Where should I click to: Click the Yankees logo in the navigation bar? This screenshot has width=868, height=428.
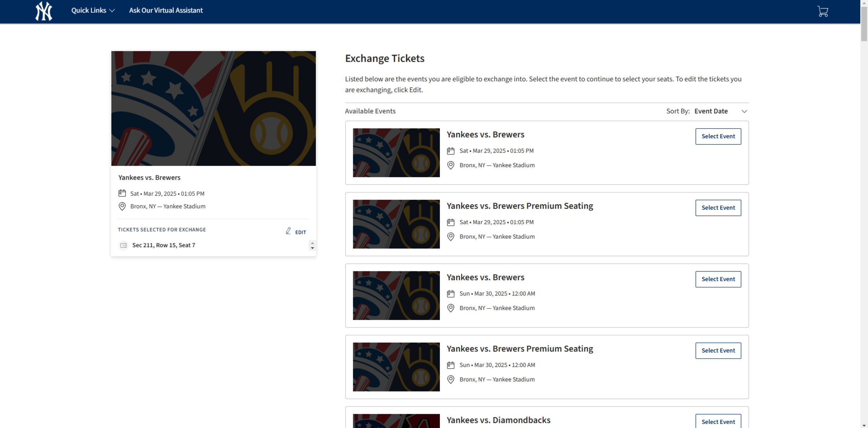coord(44,11)
